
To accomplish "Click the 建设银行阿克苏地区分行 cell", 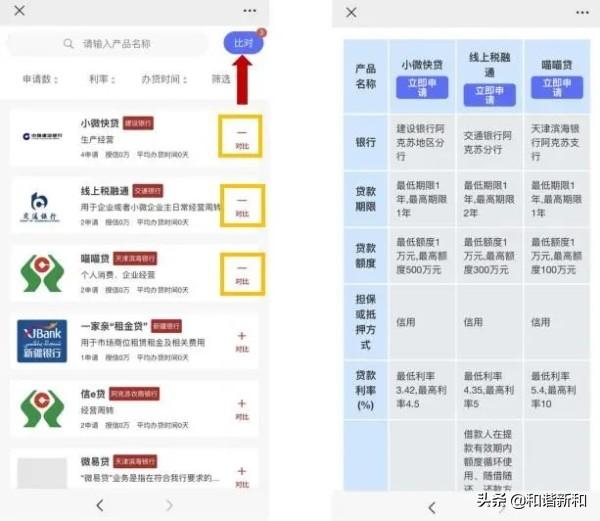I will tap(422, 142).
